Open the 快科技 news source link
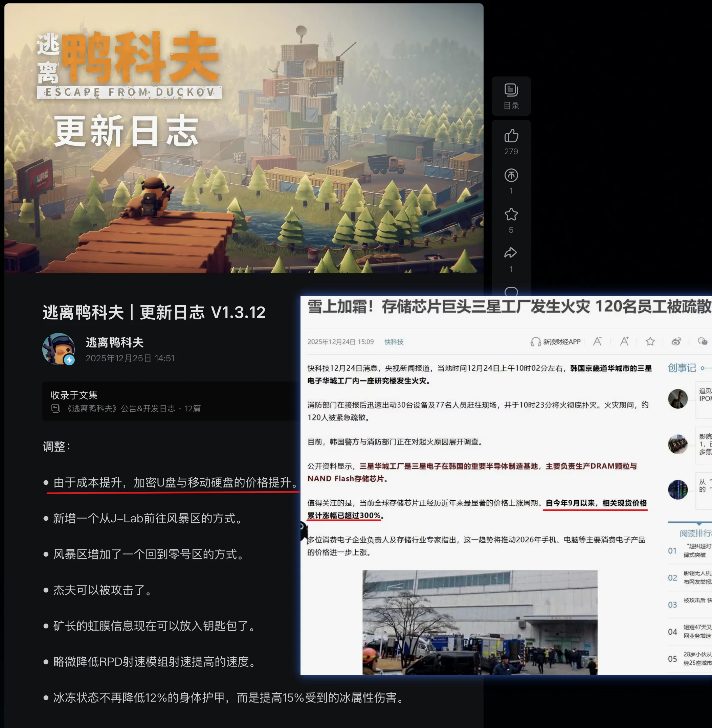712x728 pixels. point(394,341)
